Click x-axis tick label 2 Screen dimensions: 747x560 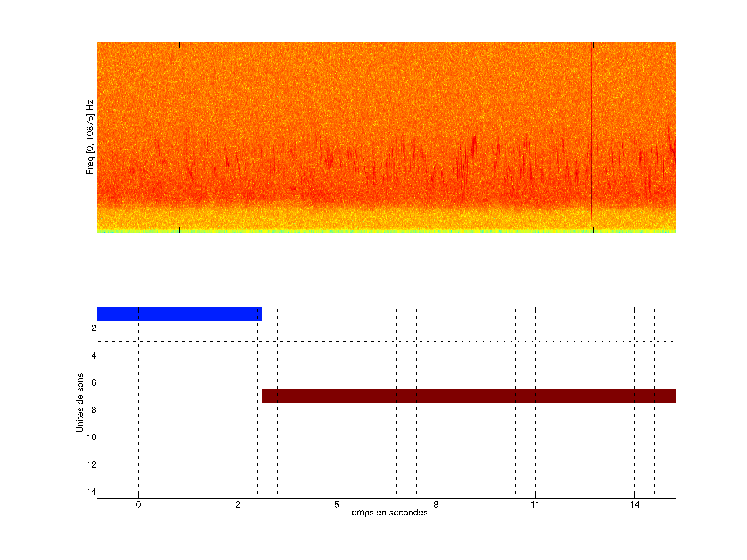pos(238,505)
